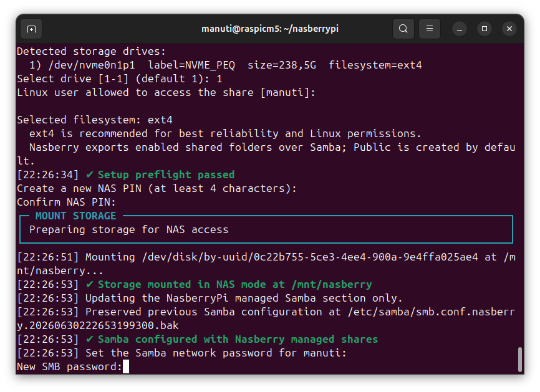Click 'Nasberry exports enabled shared folders' line

(266, 154)
